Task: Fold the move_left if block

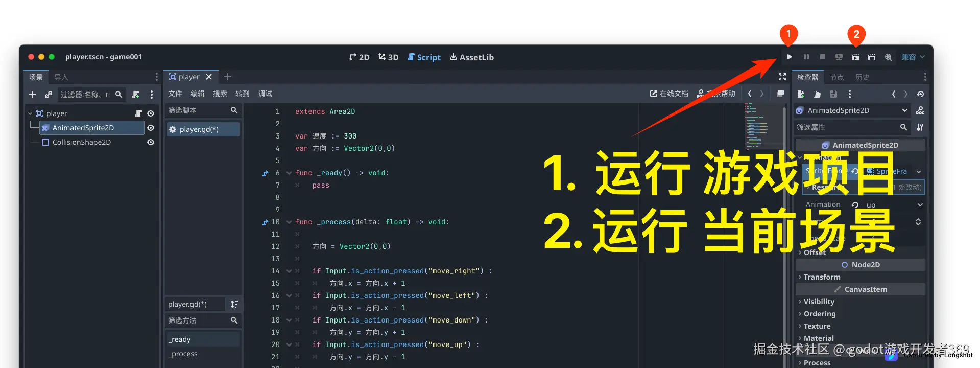Action: (289, 295)
